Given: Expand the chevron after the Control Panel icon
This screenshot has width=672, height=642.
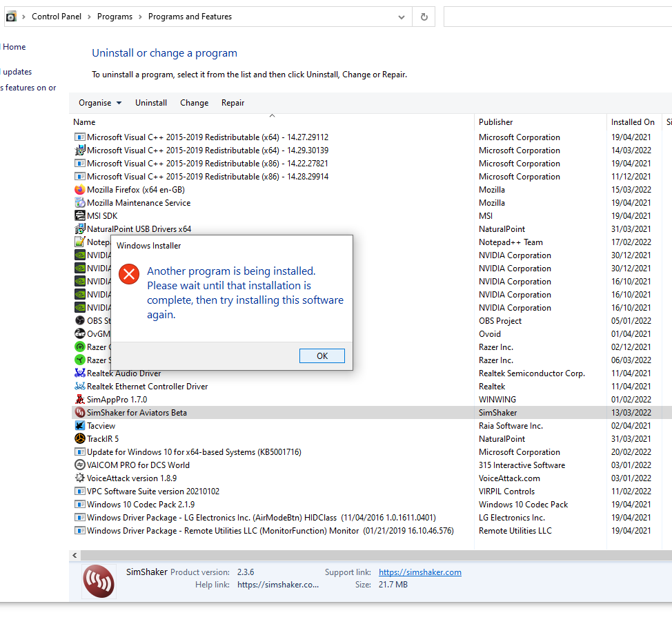Looking at the screenshot, I should pyautogui.click(x=23, y=17).
